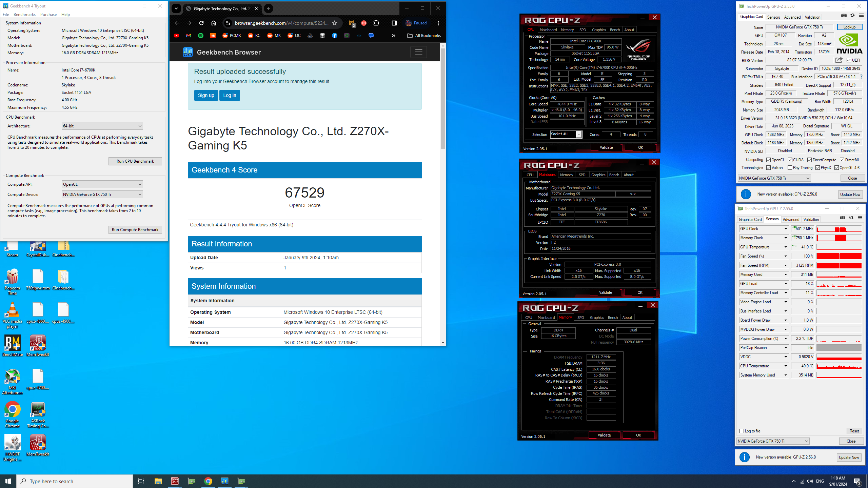868x488 pixels.
Task: Click Lookup button in GPU-Z
Action: (849, 27)
